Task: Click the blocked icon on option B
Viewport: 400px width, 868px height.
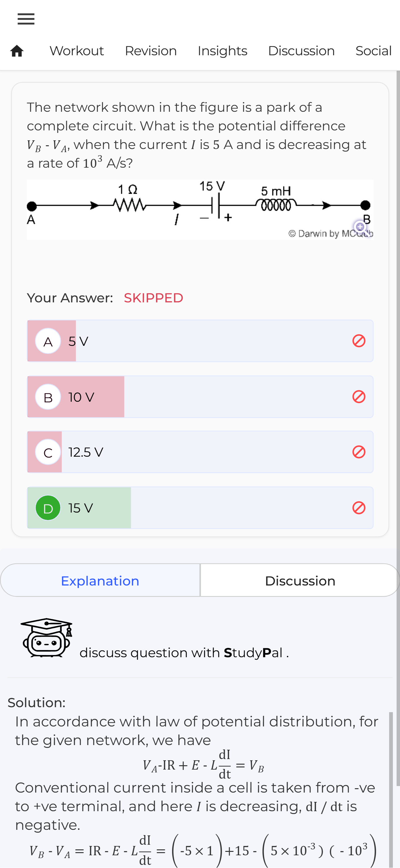Action: (358, 397)
